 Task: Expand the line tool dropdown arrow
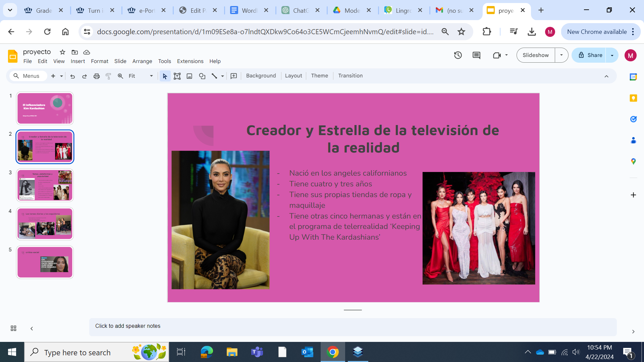222,76
